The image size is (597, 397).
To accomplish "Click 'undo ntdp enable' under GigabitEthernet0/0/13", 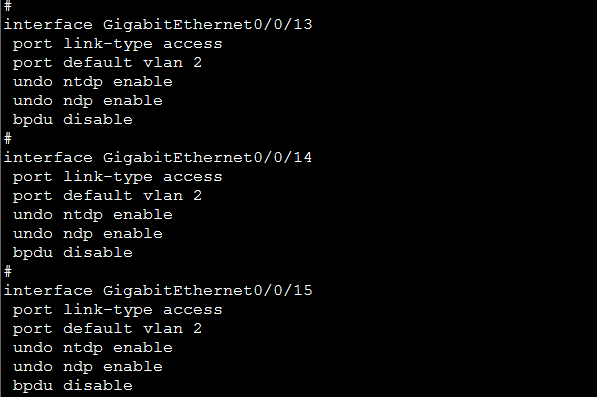I will click(x=93, y=82).
